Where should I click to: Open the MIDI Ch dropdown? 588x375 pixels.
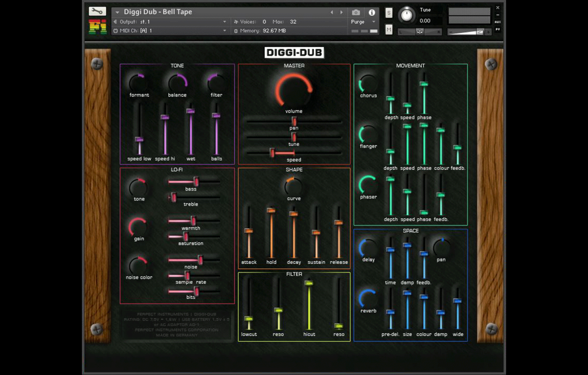click(x=170, y=31)
